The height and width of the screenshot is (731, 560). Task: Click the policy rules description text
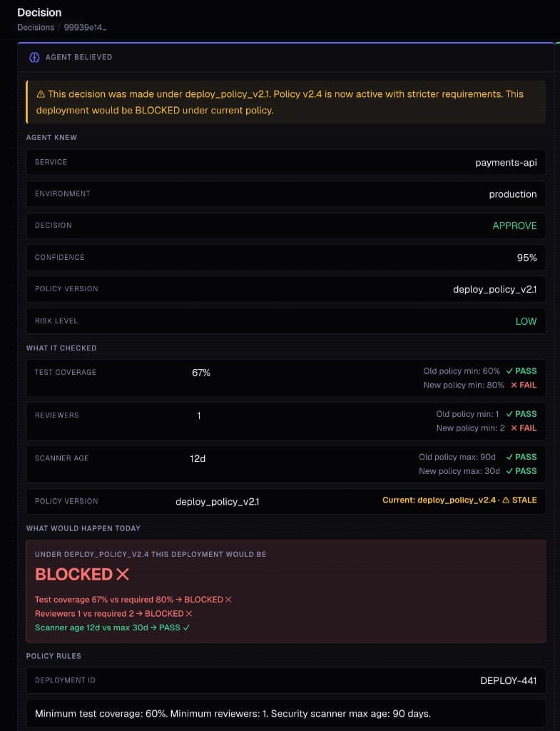[x=233, y=714]
